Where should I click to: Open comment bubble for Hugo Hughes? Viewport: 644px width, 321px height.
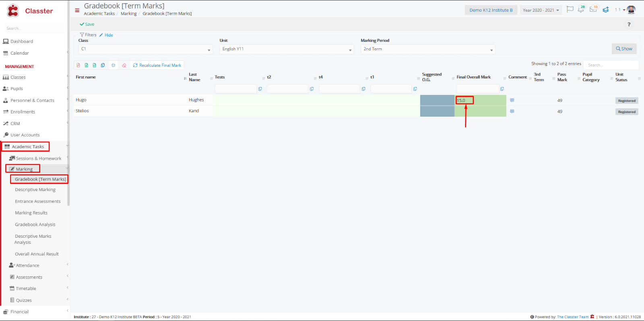(512, 100)
